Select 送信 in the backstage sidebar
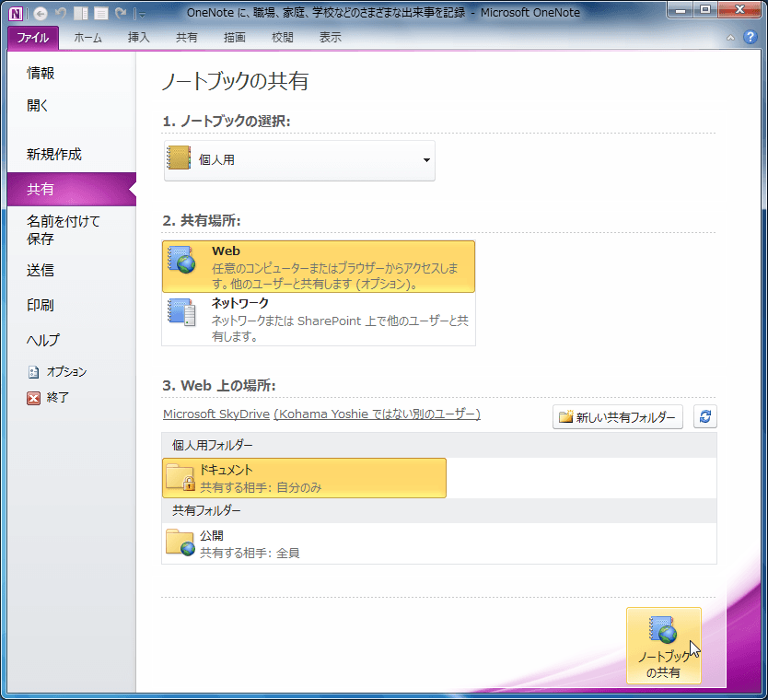Screen dimensions: 768x700 tap(72, 271)
